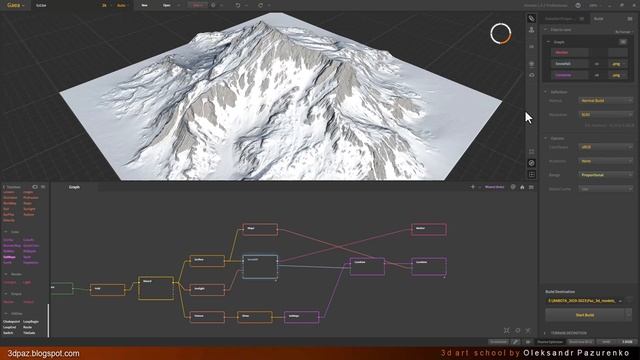The image size is (640, 360).
Task: Open the Gaea application menu
Action: [x=15, y=5]
